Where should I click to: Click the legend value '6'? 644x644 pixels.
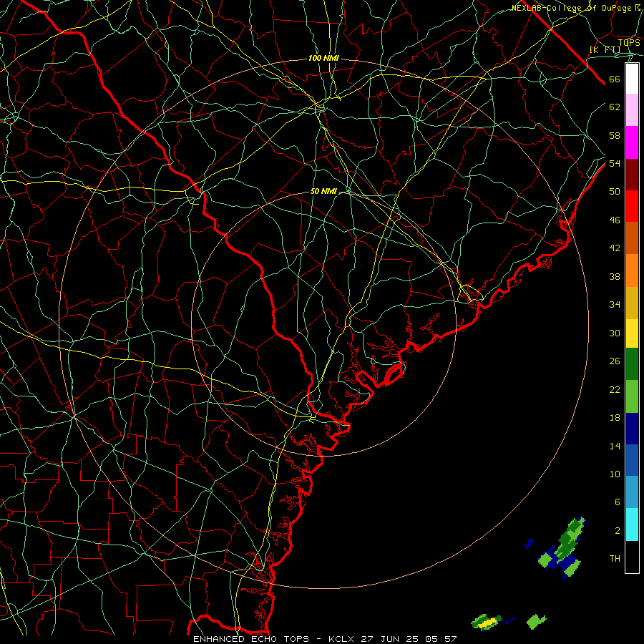pyautogui.click(x=617, y=502)
